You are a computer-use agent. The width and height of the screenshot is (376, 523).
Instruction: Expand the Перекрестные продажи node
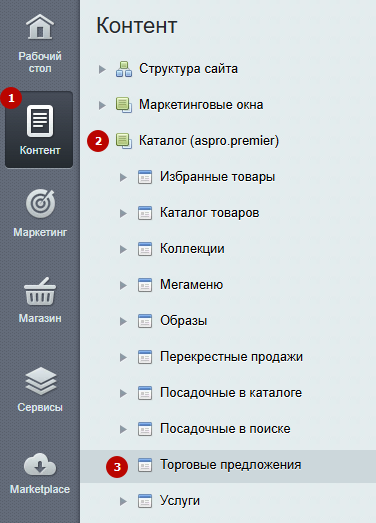(123, 358)
